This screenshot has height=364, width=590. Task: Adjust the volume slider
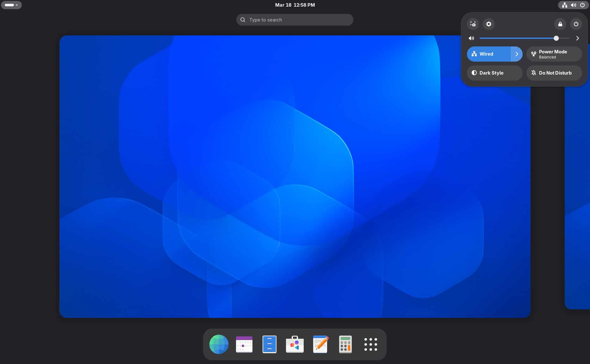pyautogui.click(x=556, y=38)
